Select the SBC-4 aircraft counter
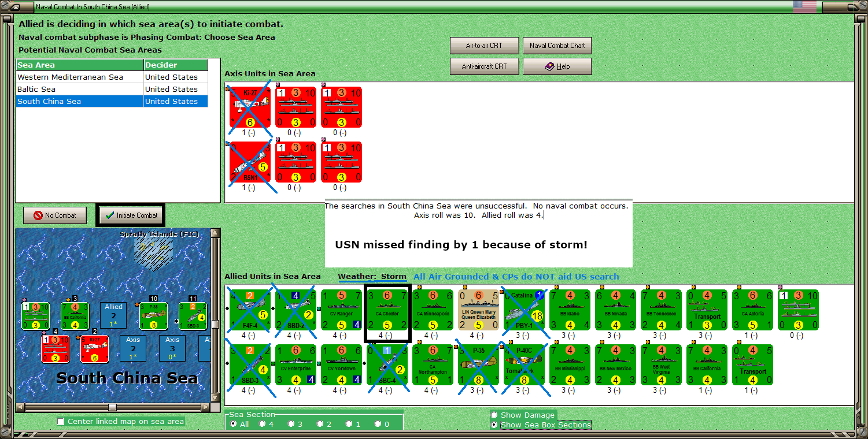Screen dimensions: 868x439 (387, 364)
